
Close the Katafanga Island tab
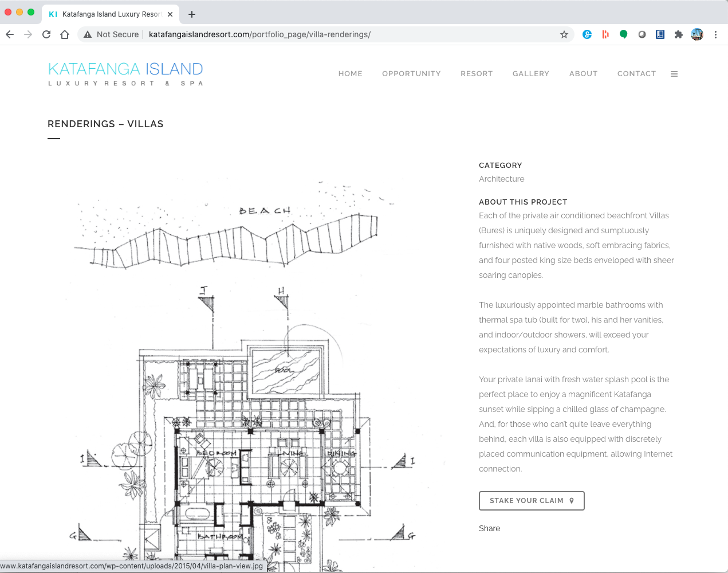170,14
